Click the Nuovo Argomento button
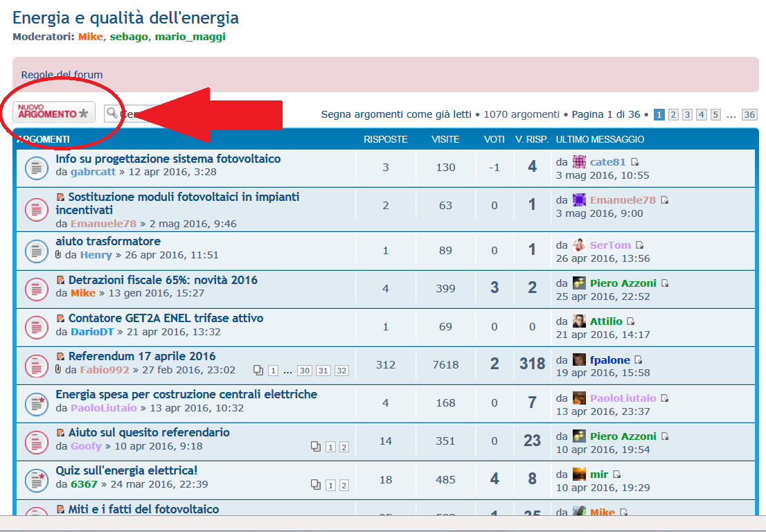Viewport: 766px width, 532px height. (54, 112)
